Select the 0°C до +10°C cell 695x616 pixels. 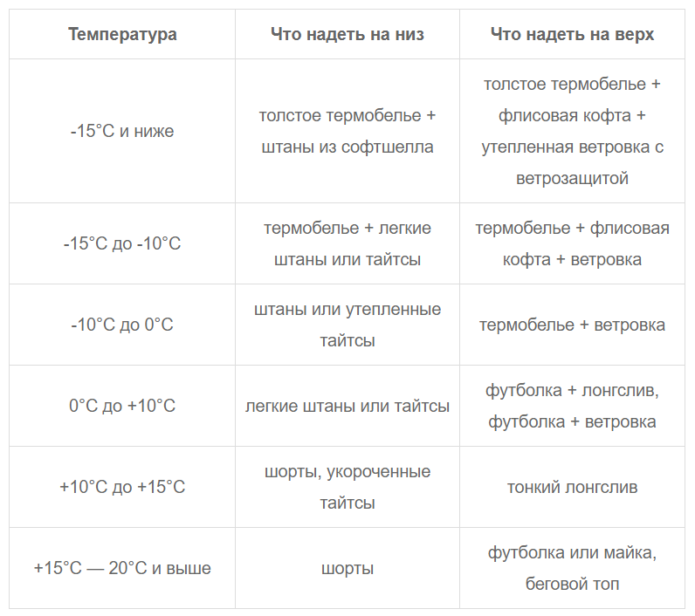[x=122, y=406]
